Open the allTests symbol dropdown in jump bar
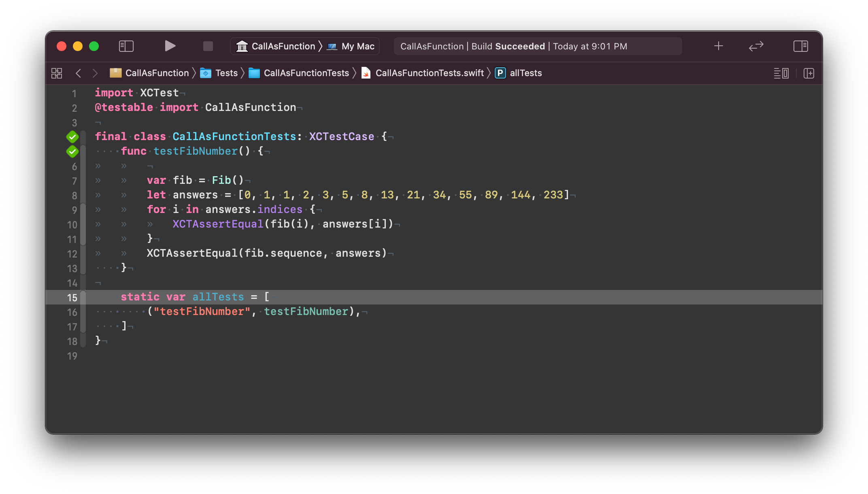 click(x=525, y=73)
